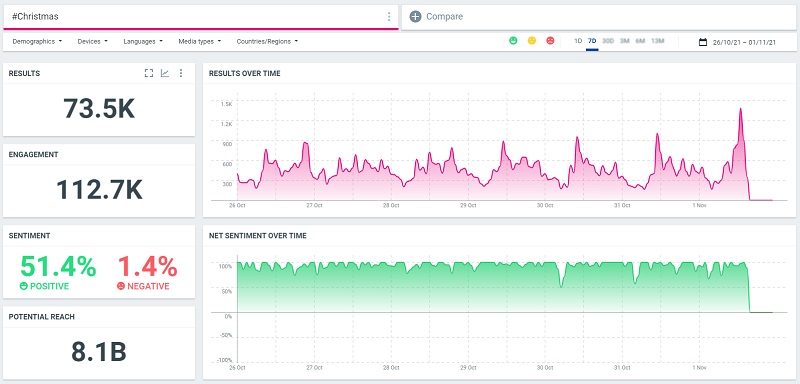The width and height of the screenshot is (800, 384).
Task: Open the #Christmas query options menu
Action: pyautogui.click(x=389, y=17)
